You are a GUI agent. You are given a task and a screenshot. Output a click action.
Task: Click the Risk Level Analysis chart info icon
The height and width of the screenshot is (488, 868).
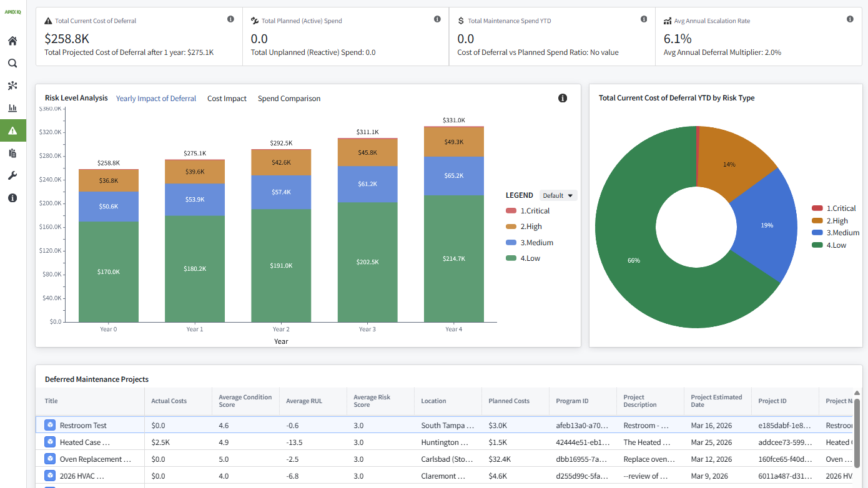[x=563, y=98]
